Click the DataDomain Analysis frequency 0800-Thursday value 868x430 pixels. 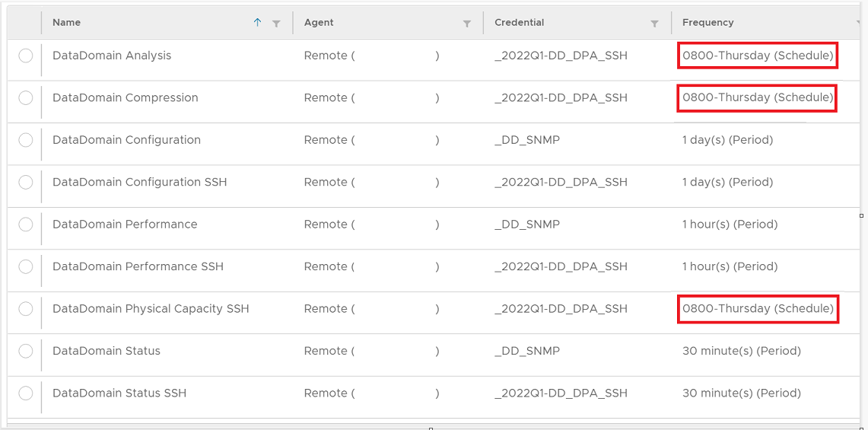[758, 56]
